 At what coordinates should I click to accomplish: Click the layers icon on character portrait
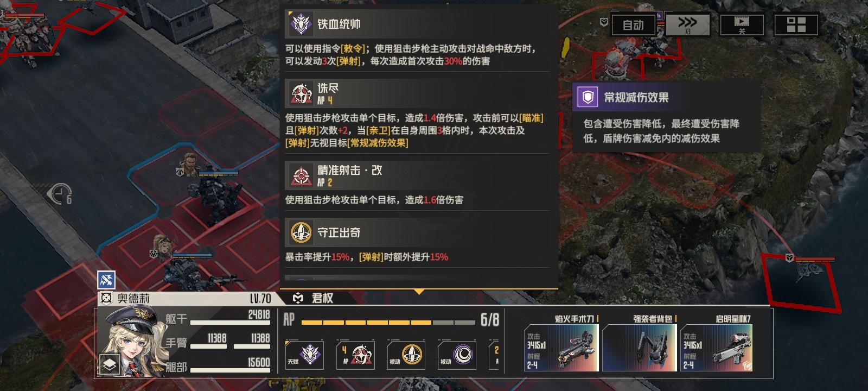110,365
